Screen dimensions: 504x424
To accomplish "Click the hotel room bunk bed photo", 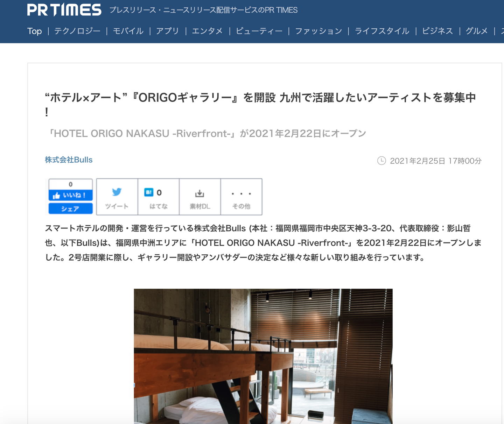I will [263, 356].
